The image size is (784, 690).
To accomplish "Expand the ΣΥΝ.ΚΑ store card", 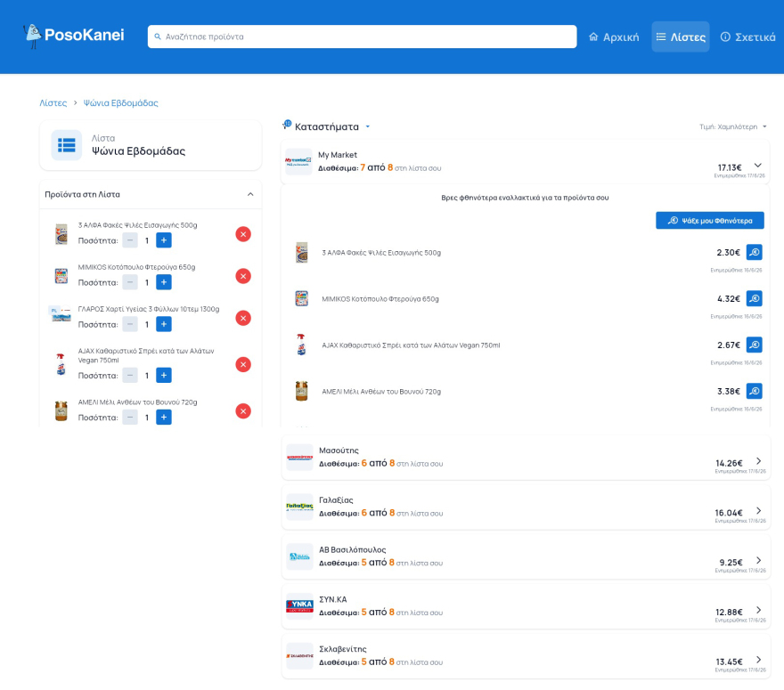I will [758, 610].
